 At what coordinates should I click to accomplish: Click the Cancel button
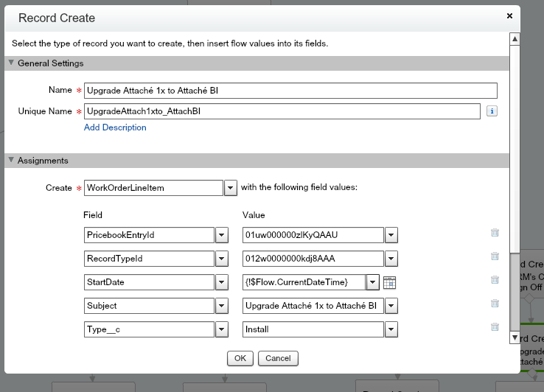(278, 358)
